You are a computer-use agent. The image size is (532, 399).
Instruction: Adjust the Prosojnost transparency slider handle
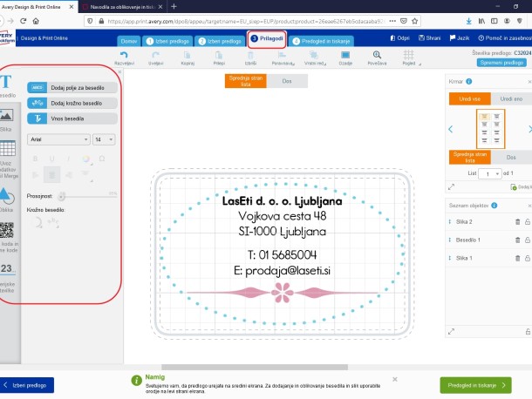(x=61, y=196)
